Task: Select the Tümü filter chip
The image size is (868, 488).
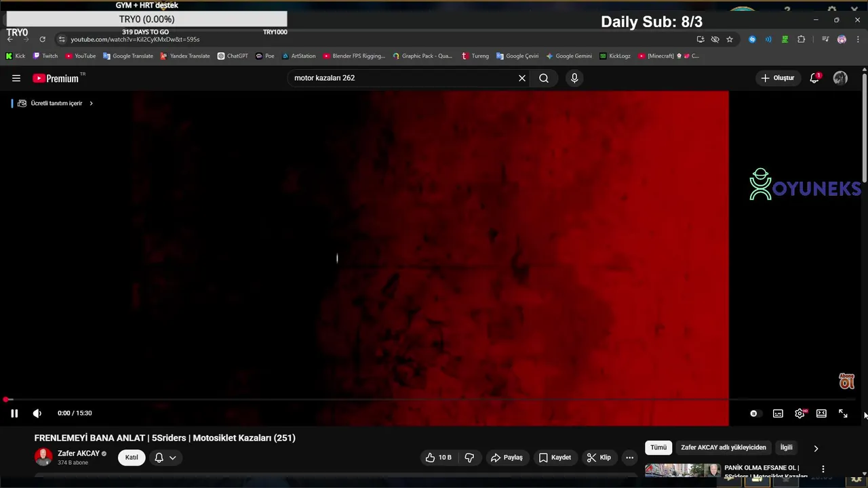Action: [658, 447]
